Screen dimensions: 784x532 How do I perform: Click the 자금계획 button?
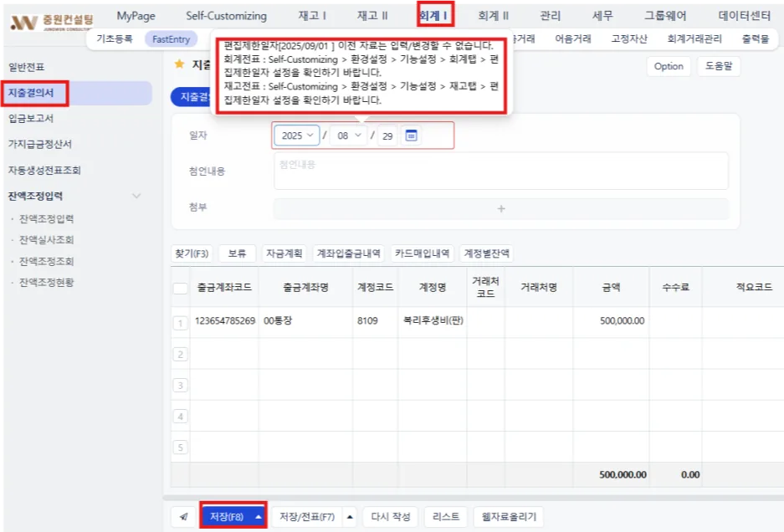coord(284,253)
